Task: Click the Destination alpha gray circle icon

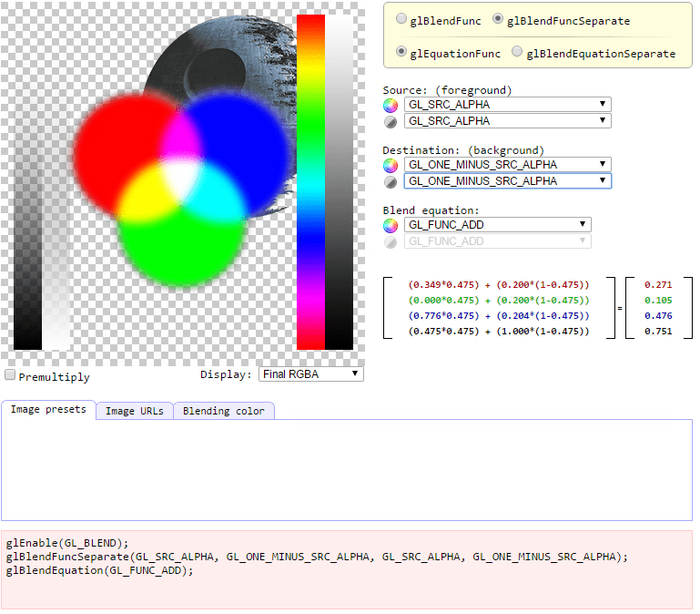Action: [391, 182]
